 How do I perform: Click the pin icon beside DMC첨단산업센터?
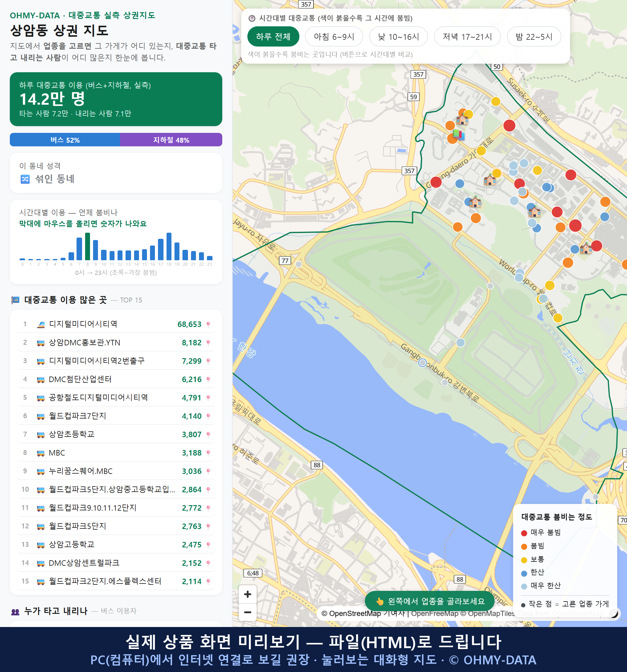tap(208, 380)
